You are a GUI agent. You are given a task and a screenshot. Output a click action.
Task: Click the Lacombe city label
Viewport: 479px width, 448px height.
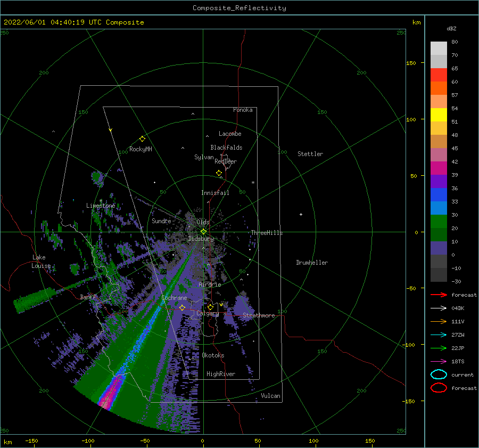230,134
